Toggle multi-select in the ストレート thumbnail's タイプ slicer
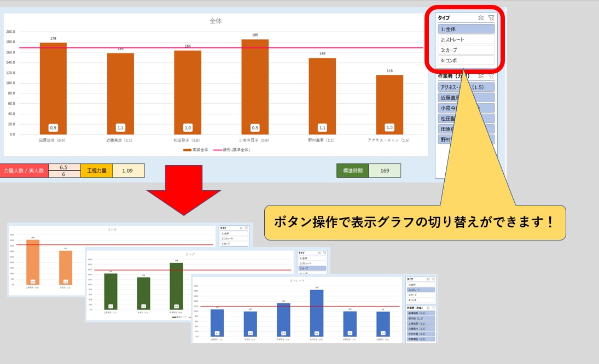Image resolution: width=599 pixels, height=364 pixels. pyautogui.click(x=428, y=279)
